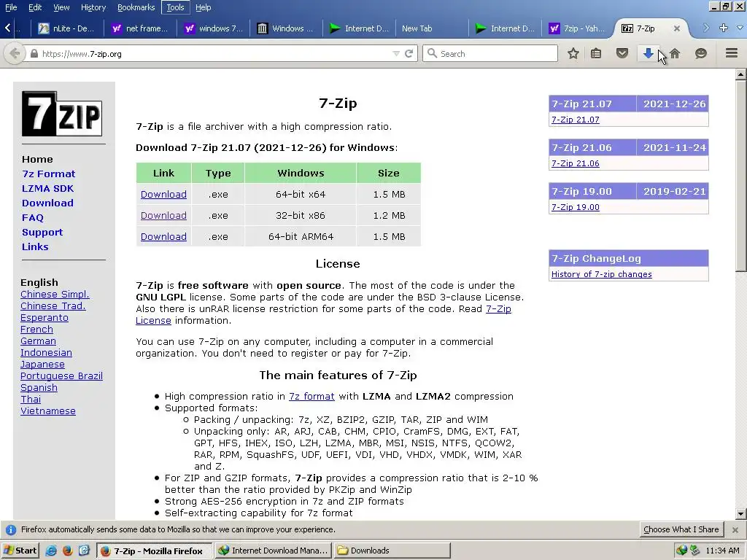
Task: Open the File menu
Action: click(11, 7)
